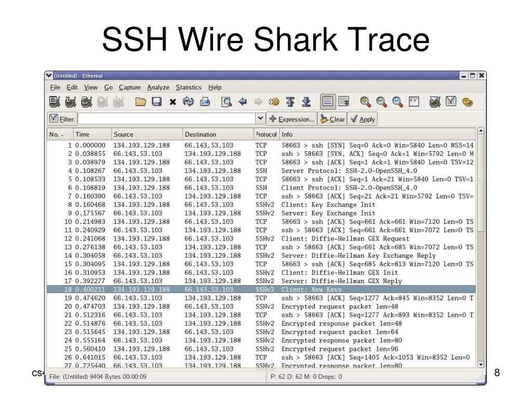Open the Capture menu

[129, 87]
